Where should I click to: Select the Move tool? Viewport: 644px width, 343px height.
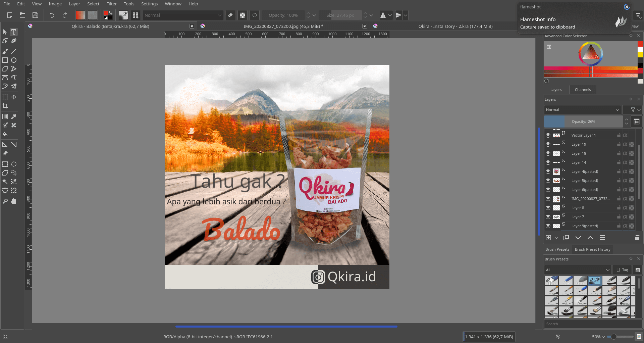click(14, 97)
